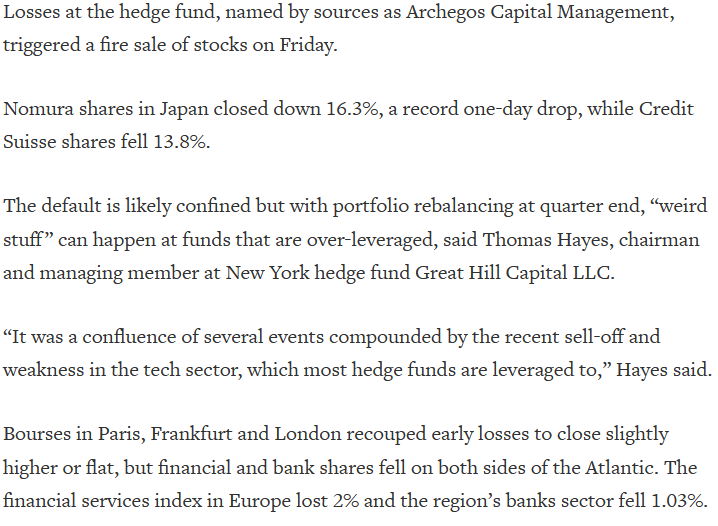This screenshot has width=718, height=526.
Task: Click the word 'London' in the last paragraph
Action: [x=308, y=434]
